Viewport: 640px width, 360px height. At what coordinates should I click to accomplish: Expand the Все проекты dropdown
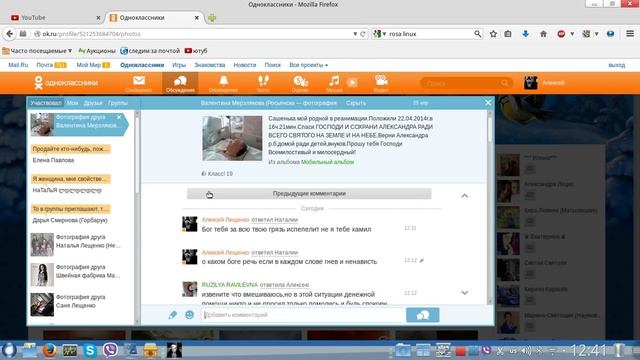click(x=309, y=65)
